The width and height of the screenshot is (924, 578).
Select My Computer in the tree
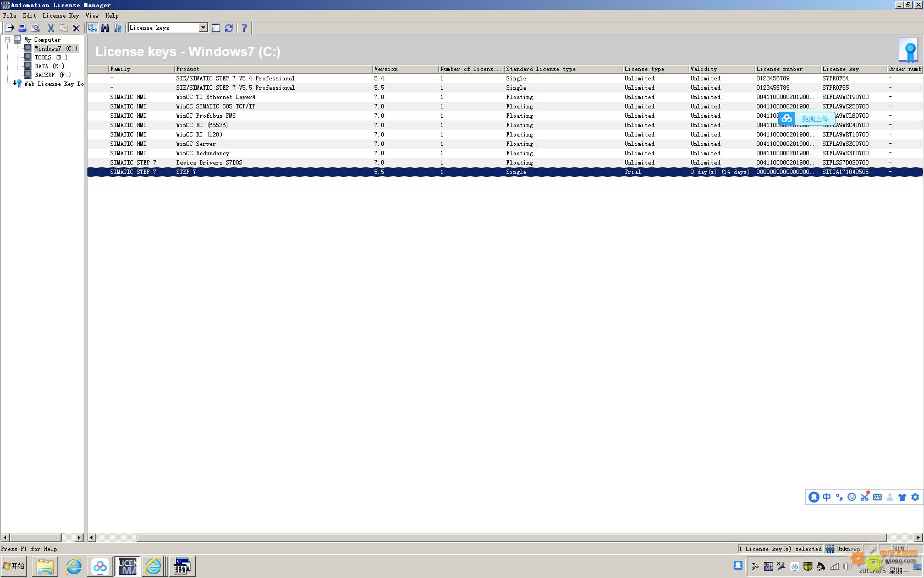pyautogui.click(x=42, y=40)
